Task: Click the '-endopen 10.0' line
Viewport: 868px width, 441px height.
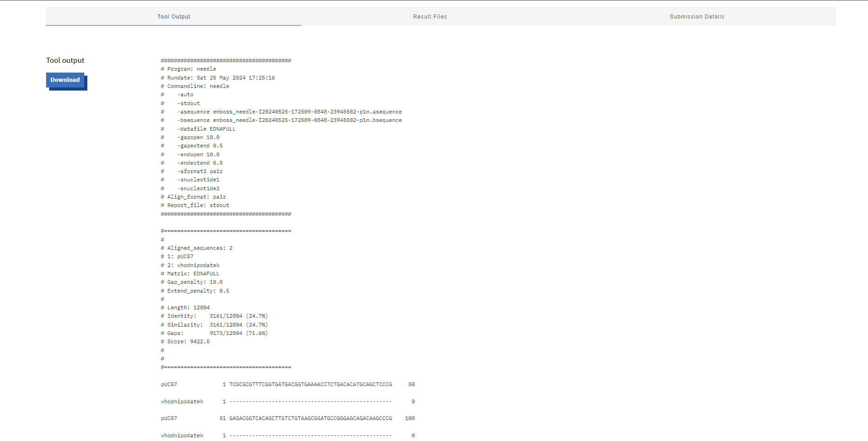Action: click(x=190, y=154)
